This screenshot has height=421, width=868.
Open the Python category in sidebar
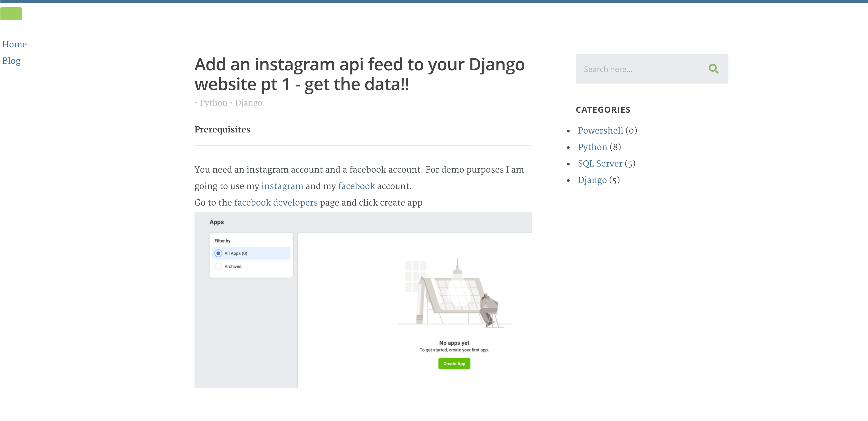pos(592,147)
